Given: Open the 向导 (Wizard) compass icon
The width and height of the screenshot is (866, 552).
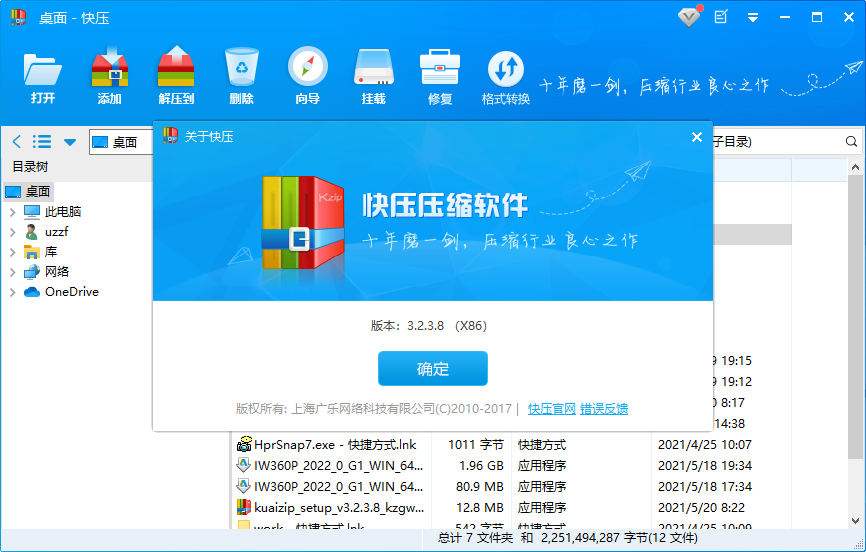Looking at the screenshot, I should click(x=308, y=76).
